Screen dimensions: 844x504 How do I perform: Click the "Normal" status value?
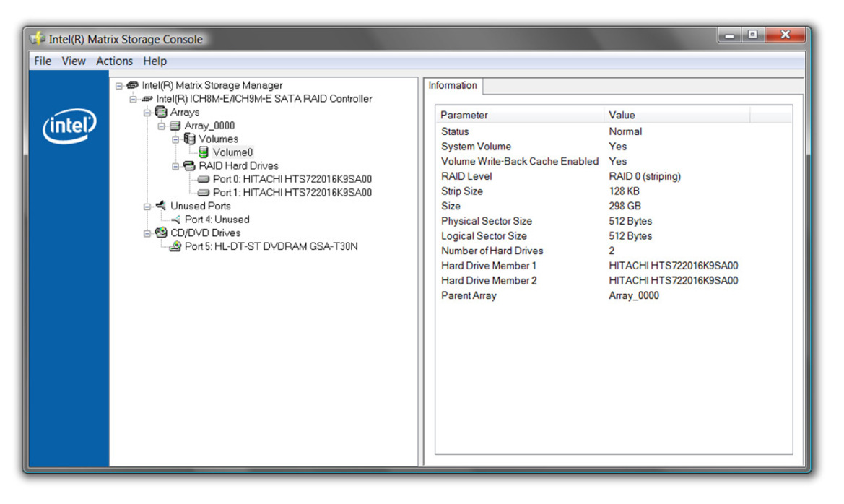[x=625, y=131]
